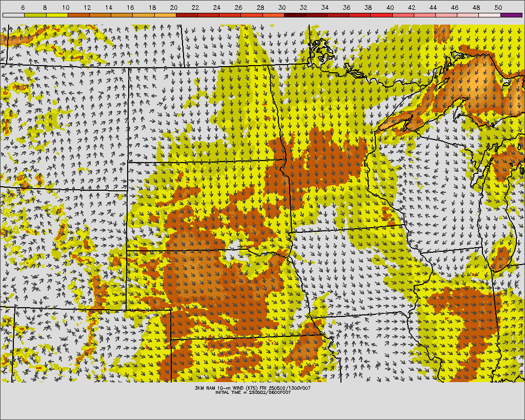Screen dimensions: 525x420
Task: Click the legend label "6"
Action: 23,7
